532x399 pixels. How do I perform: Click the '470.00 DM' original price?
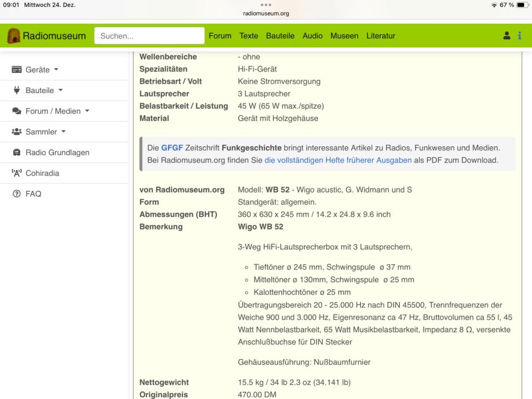click(257, 394)
